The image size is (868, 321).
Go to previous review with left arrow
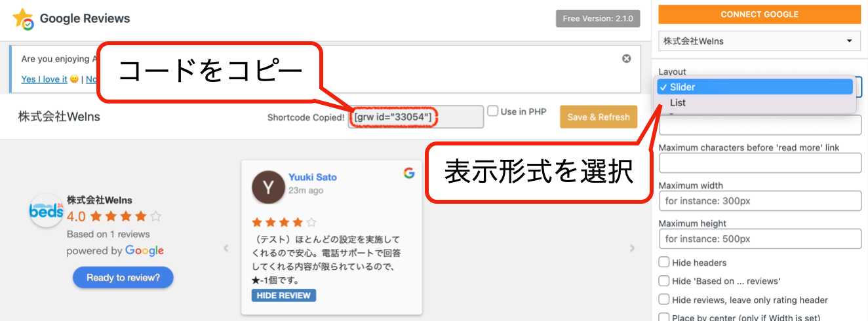pos(226,248)
